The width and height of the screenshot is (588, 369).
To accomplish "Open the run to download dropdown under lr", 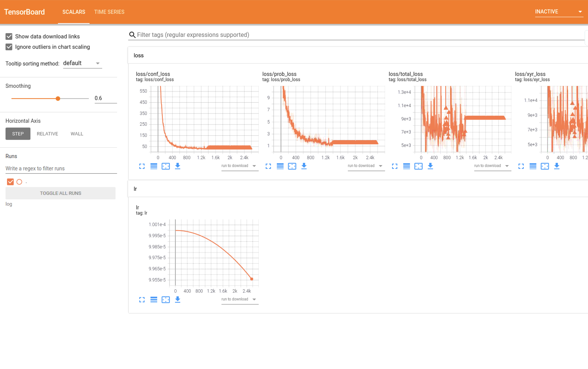I will point(239,299).
